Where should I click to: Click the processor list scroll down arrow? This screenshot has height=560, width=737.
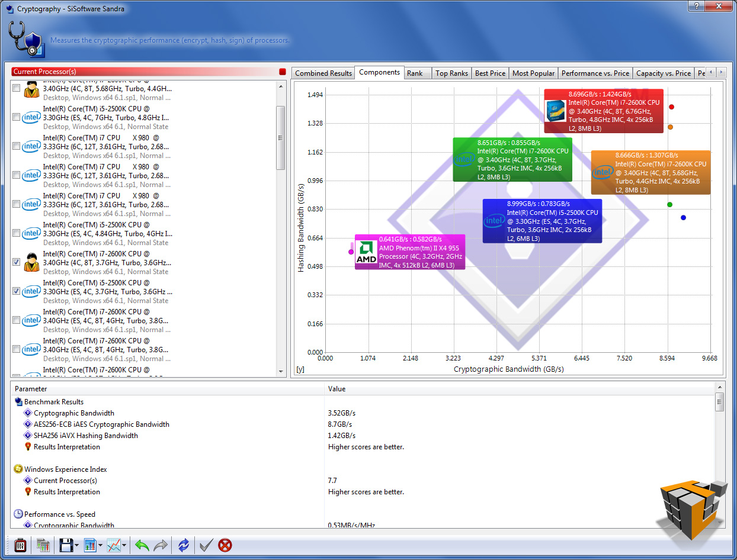tap(281, 371)
